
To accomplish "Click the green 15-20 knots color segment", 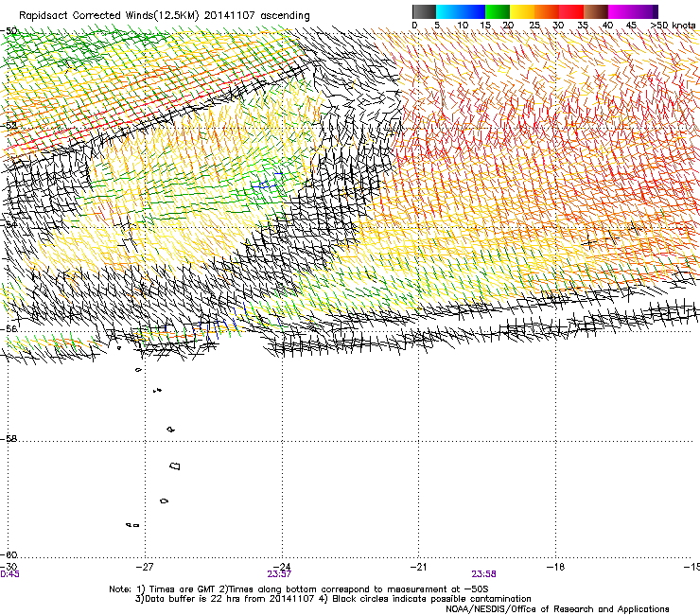I will (x=498, y=11).
